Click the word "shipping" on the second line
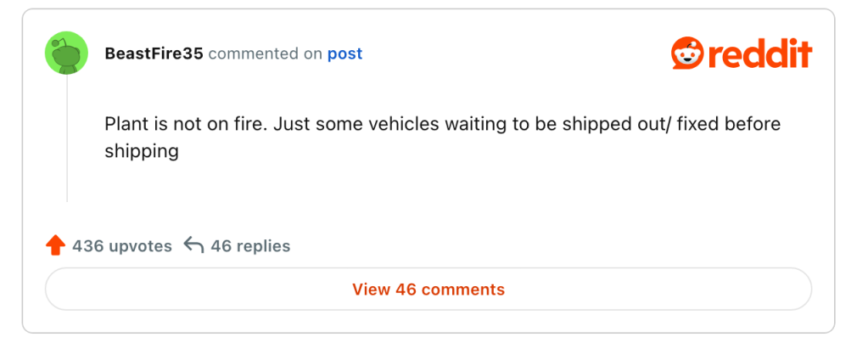Image resolution: width=868 pixels, height=354 pixels. point(142,152)
